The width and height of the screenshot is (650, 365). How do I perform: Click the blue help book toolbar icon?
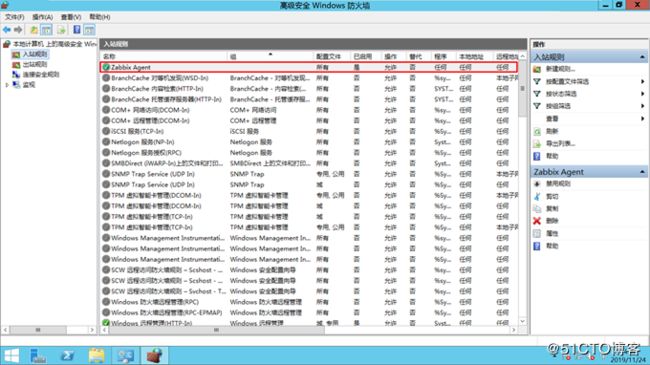point(77,30)
